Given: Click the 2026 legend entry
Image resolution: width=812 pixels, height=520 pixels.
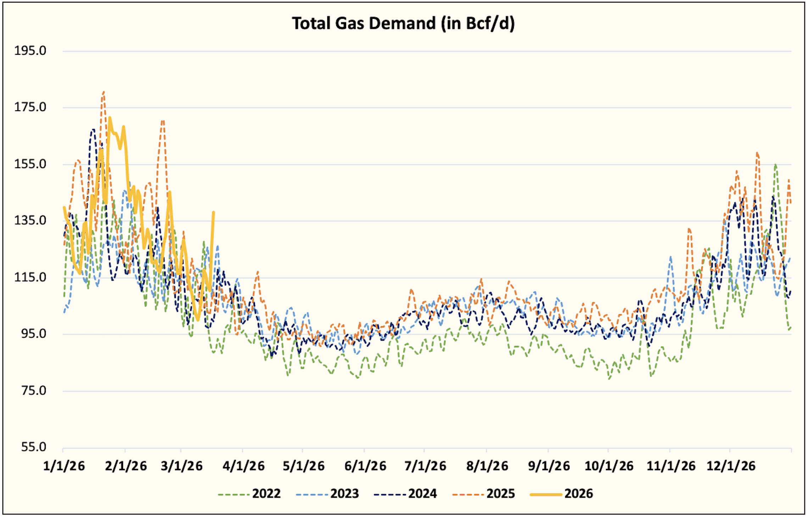Looking at the screenshot, I should (x=578, y=494).
